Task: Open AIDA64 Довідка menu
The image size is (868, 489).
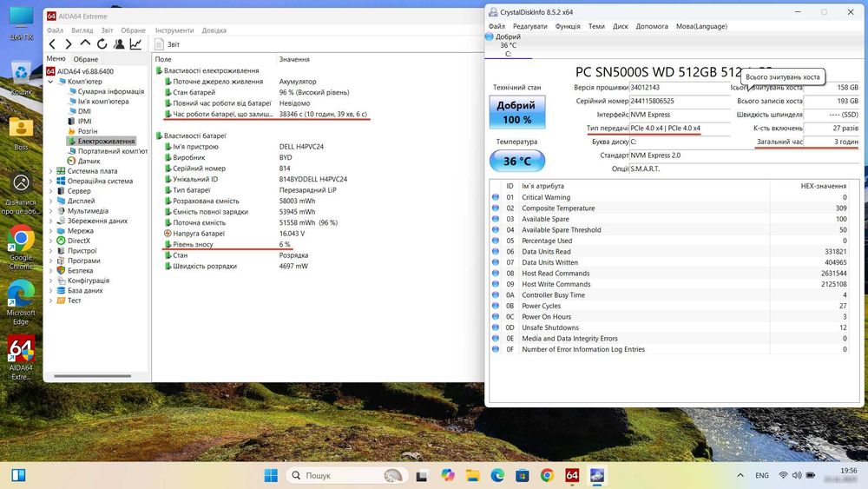Action: click(x=214, y=30)
